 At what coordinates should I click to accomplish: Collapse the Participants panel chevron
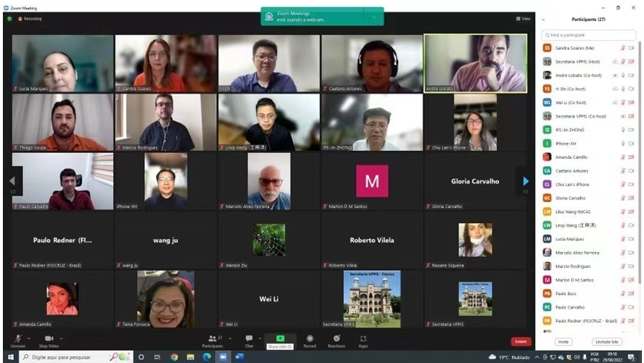[543, 19]
